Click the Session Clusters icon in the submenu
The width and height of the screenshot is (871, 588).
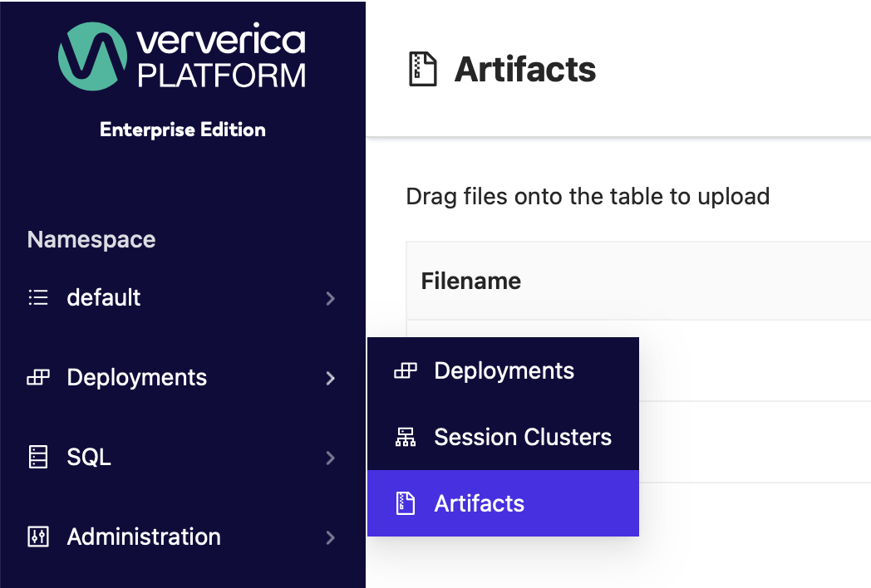pos(406,438)
